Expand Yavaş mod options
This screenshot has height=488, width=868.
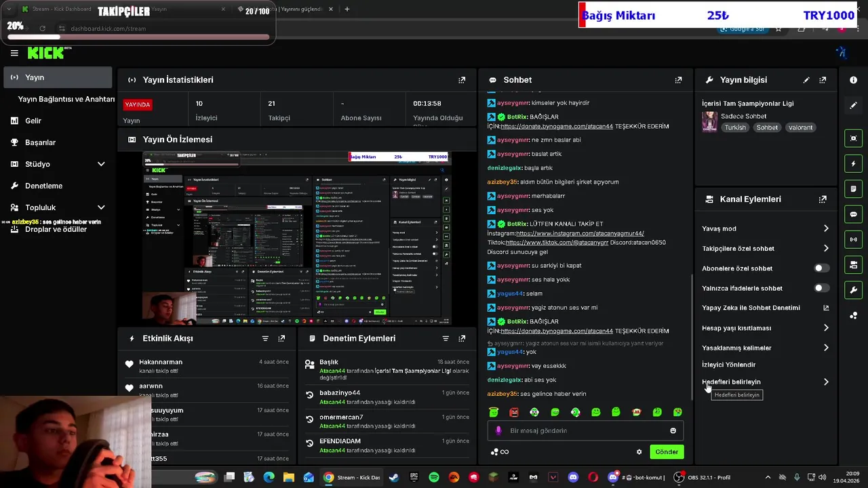[x=826, y=228]
